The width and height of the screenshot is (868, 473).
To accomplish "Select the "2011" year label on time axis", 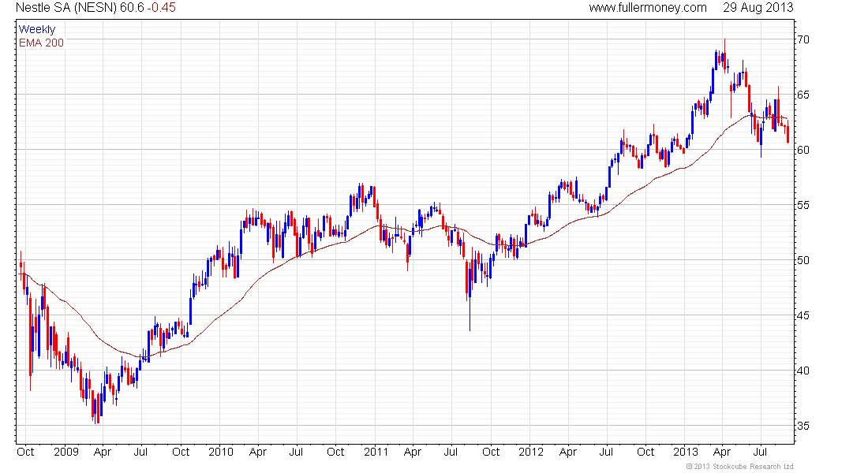I will [376, 452].
